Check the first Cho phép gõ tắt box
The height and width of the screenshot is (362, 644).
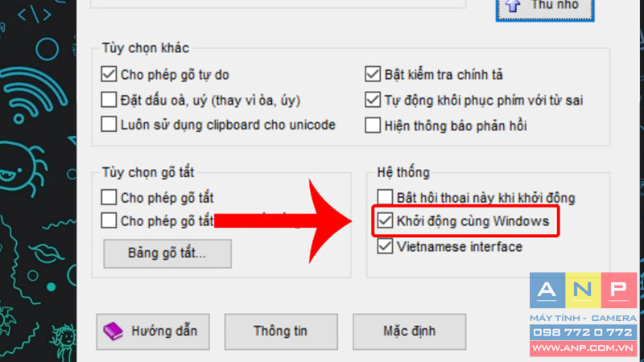(109, 197)
